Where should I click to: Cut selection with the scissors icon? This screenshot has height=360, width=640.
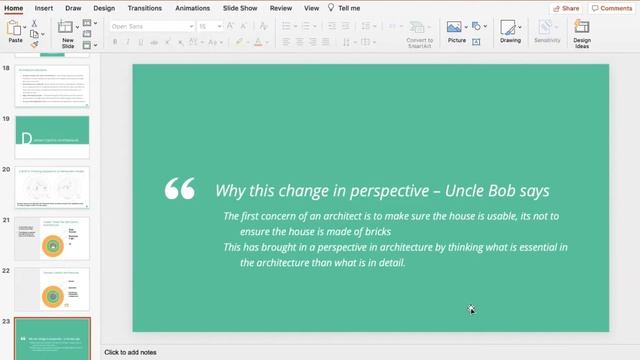34,23
